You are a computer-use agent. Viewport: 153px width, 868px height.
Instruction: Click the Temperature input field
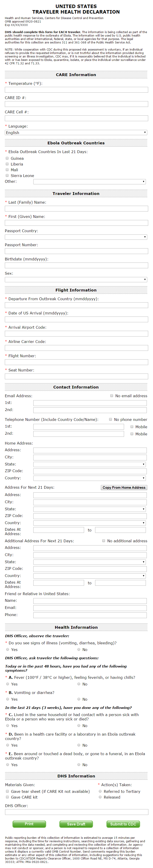[x=76, y=90]
